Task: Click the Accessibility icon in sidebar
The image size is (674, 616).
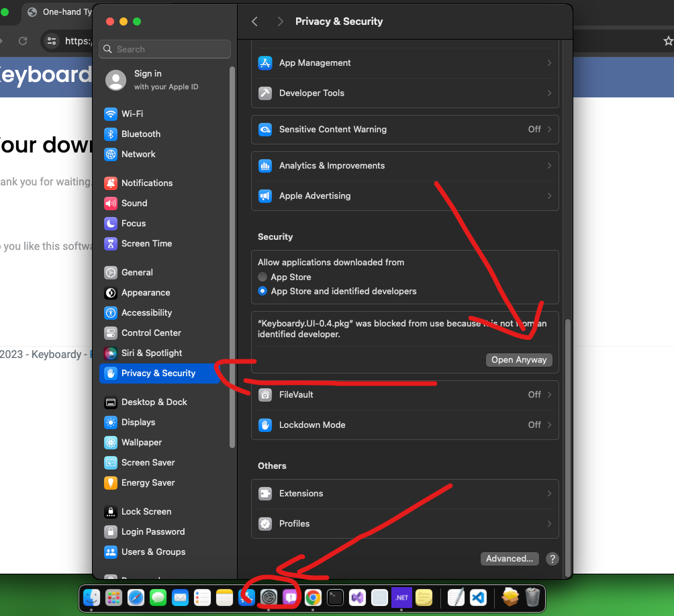Action: click(111, 313)
